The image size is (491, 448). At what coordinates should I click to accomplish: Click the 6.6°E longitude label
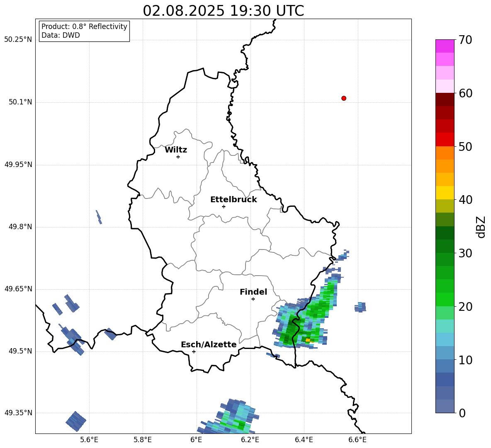tap(357, 440)
